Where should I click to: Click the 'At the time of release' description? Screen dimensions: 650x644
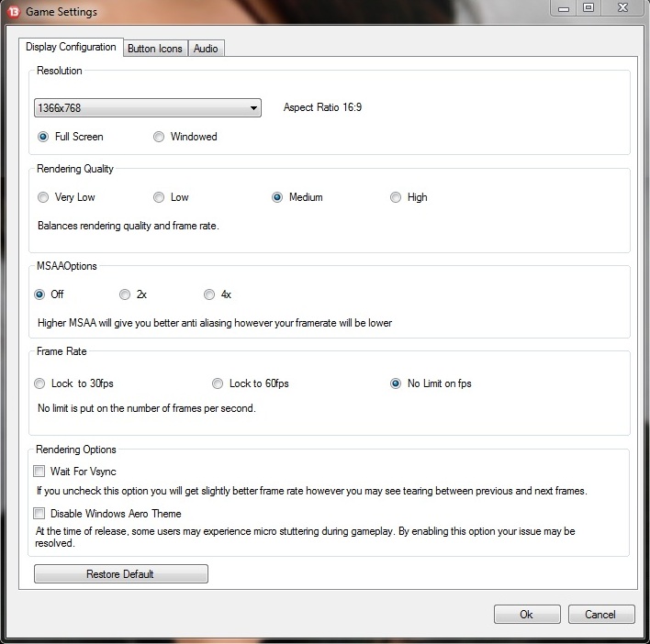tap(305, 538)
